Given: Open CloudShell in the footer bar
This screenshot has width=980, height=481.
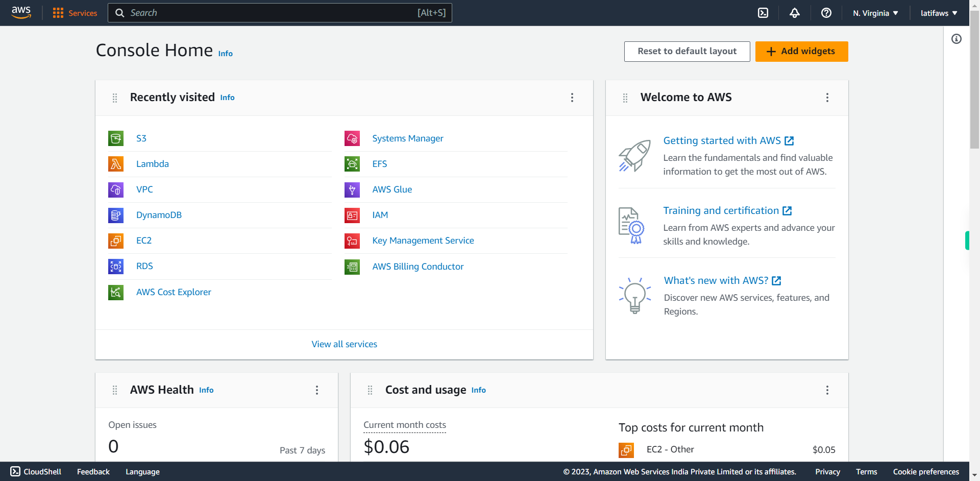Looking at the screenshot, I should (x=36, y=472).
